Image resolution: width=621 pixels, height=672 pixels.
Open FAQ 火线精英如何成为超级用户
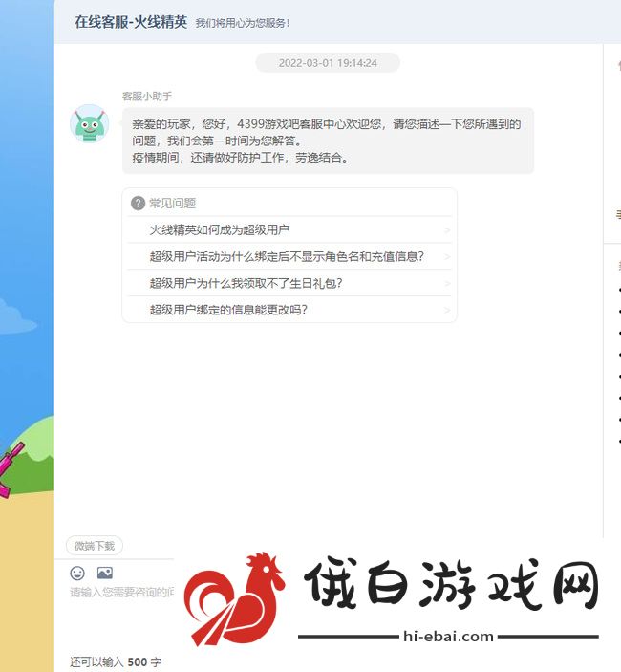(289, 229)
